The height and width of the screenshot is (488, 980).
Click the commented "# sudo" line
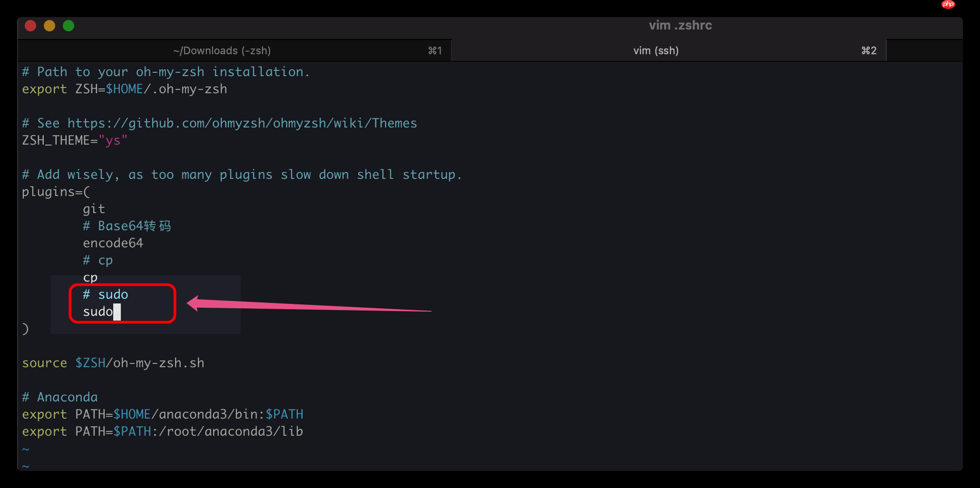(x=105, y=294)
